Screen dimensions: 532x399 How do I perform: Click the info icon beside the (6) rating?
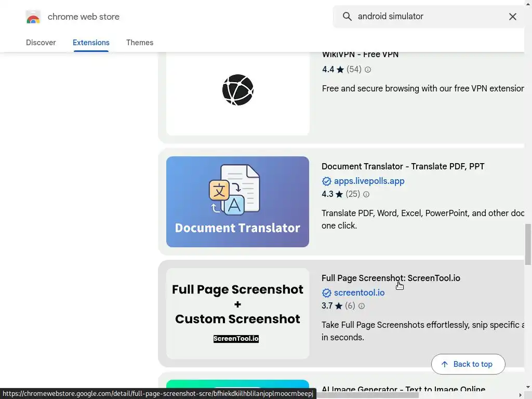(362, 306)
